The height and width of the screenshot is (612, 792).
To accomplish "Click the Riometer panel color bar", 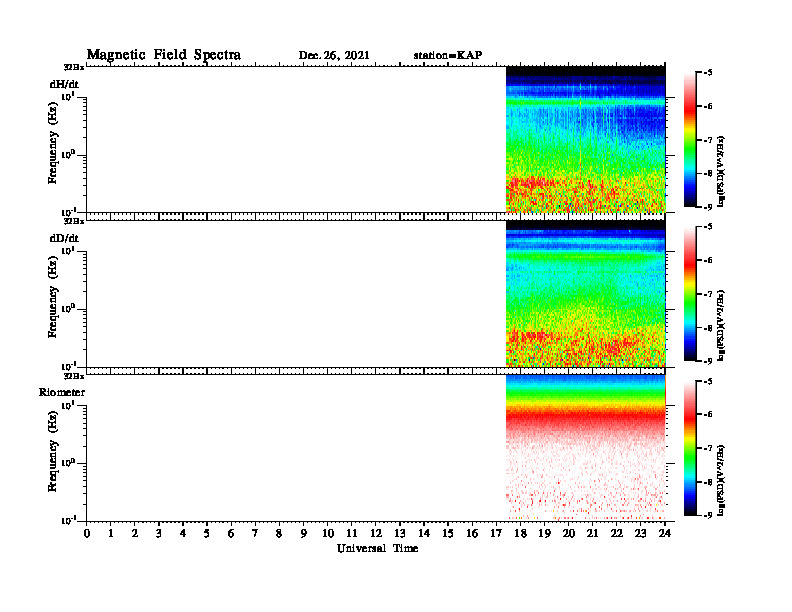I will tap(690, 448).
